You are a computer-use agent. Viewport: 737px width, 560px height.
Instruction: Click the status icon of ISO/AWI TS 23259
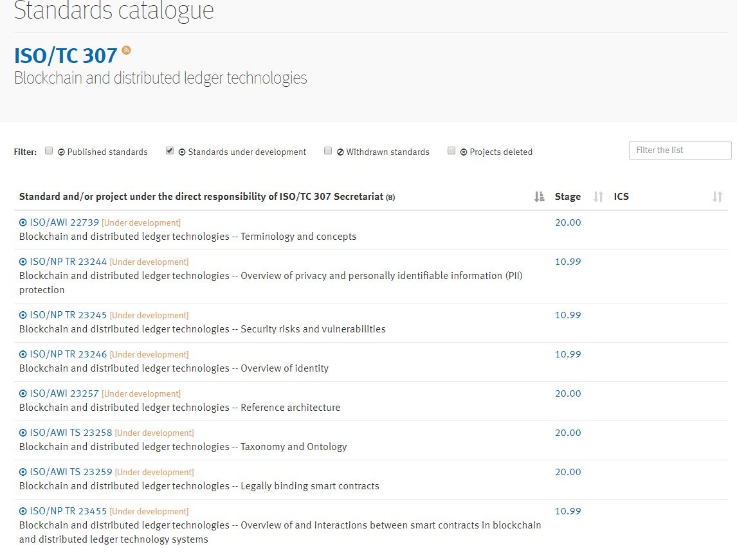23,472
